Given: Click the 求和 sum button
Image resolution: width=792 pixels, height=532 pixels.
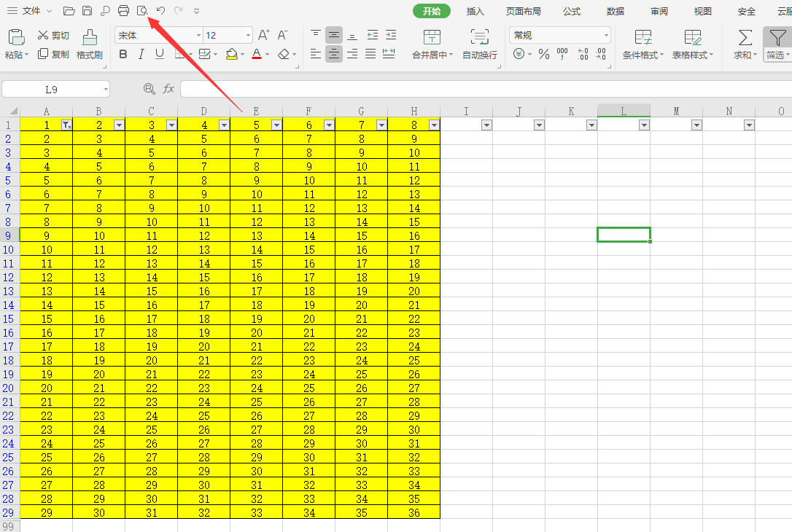Looking at the screenshot, I should coord(745,44).
